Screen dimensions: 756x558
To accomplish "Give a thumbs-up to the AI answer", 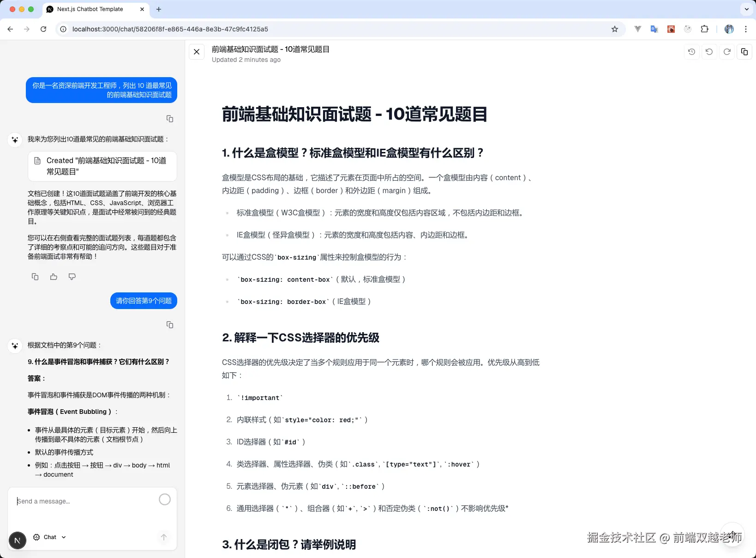I will coord(54,276).
